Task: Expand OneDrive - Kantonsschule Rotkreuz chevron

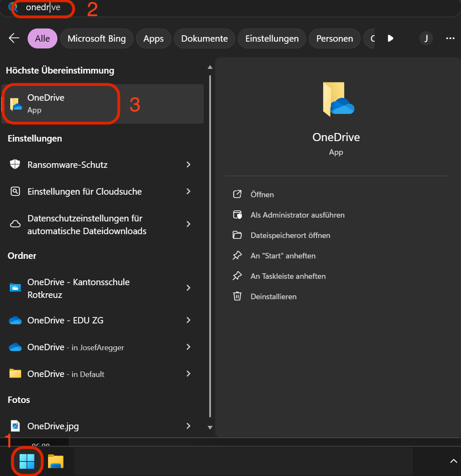Action: tap(188, 287)
